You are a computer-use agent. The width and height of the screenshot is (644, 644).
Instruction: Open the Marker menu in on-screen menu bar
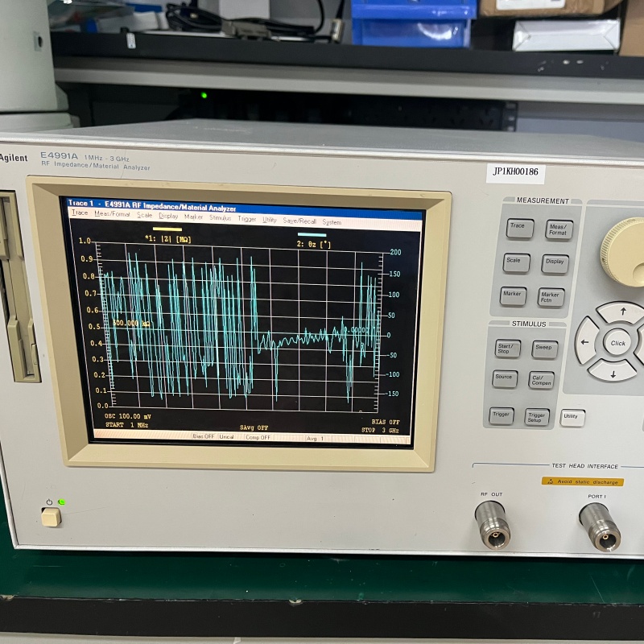click(x=193, y=217)
